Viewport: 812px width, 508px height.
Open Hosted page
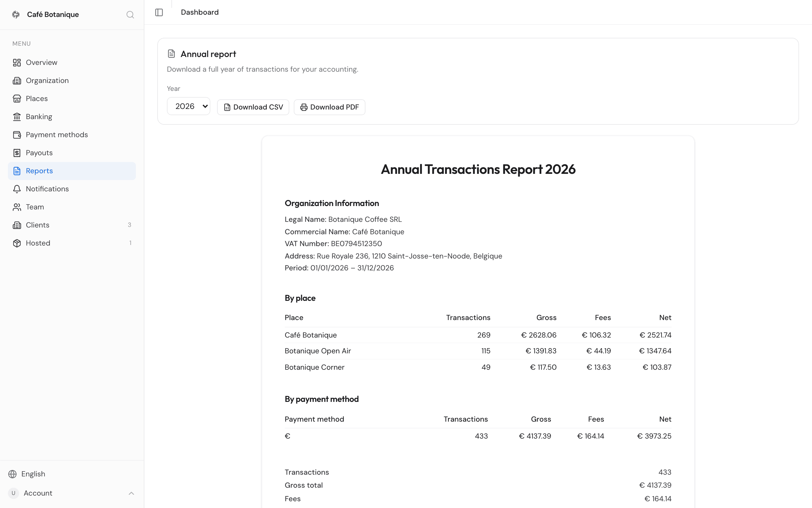[x=72, y=243]
